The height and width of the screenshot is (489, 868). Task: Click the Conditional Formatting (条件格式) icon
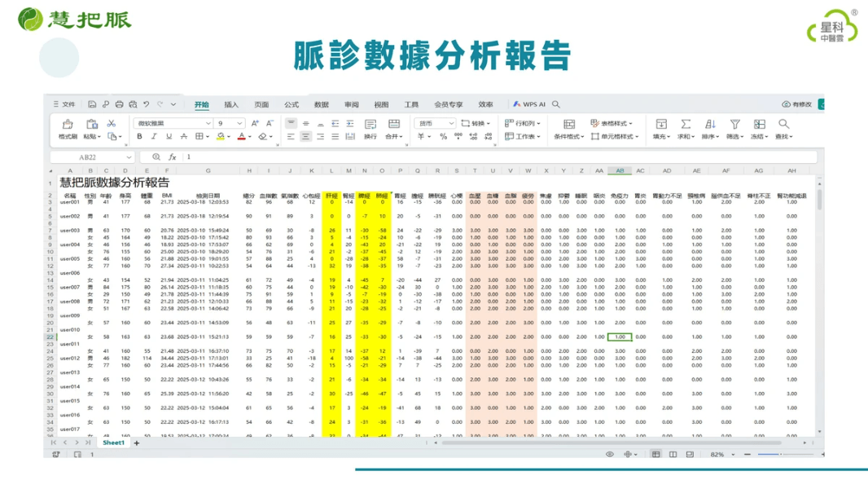click(x=569, y=124)
